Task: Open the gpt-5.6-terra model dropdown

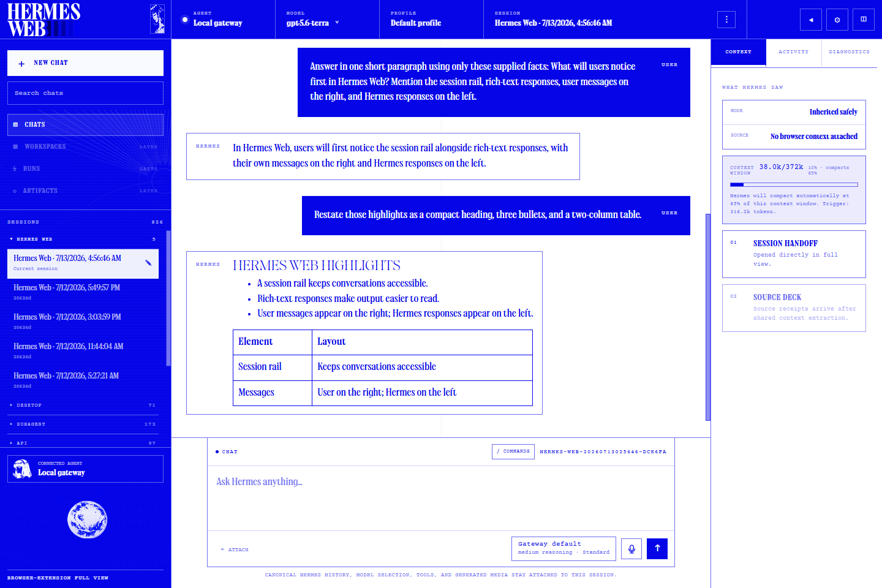Action: coord(312,20)
